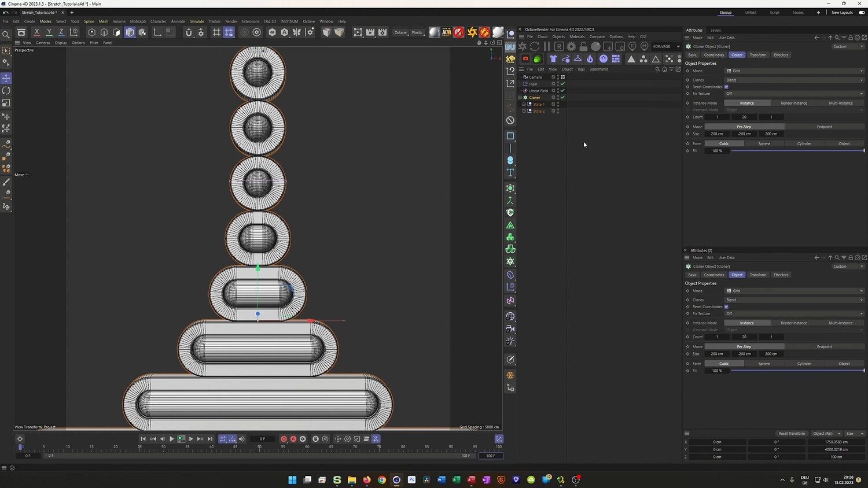Toggle Reset Coordinates checkbox in upper Attributes
This screenshot has height=488, width=868.
[x=726, y=87]
